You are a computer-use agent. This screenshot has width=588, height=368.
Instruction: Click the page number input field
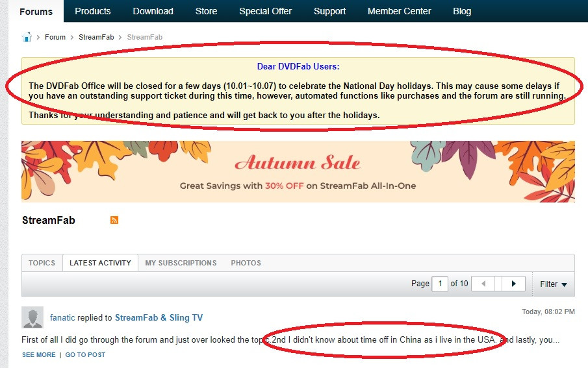tap(440, 284)
